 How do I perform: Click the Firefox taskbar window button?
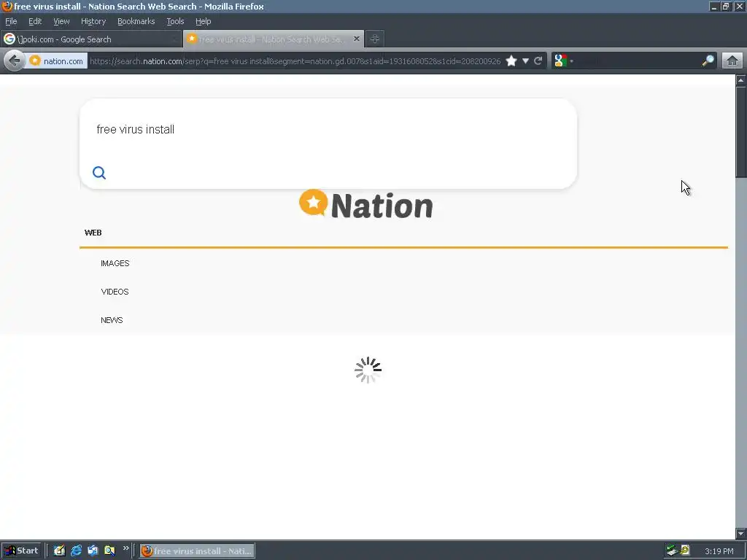click(197, 551)
